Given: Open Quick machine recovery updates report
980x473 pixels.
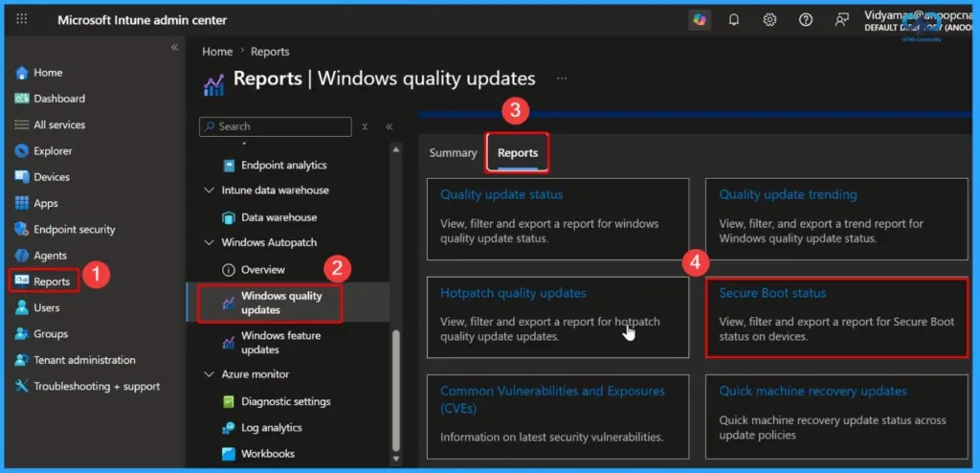Looking at the screenshot, I should pyautogui.click(x=813, y=391).
